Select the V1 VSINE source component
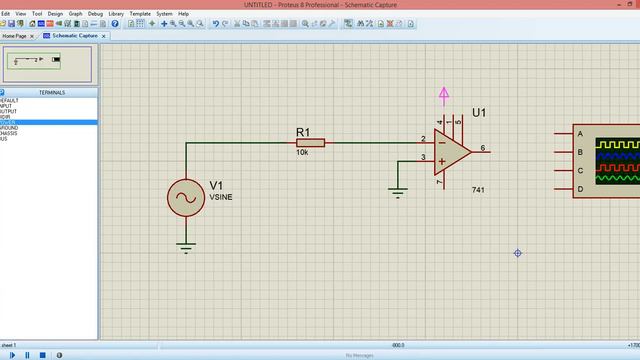Viewport: 640px width, 360px height. coord(186,198)
